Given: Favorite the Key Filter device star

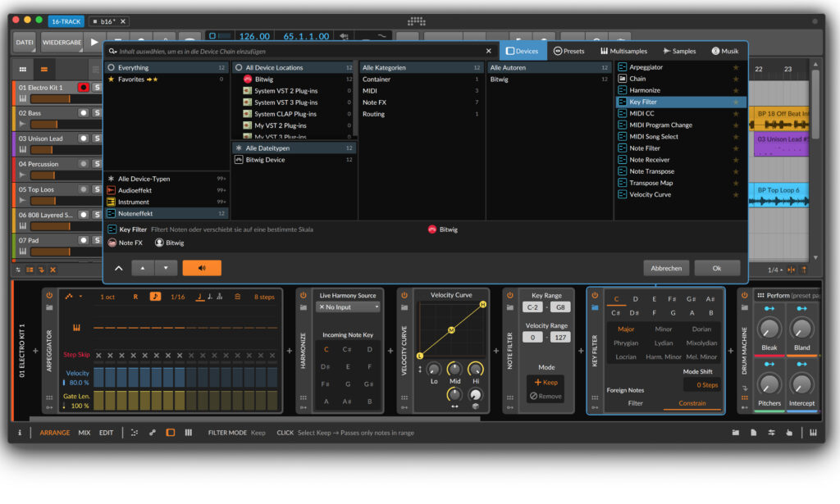Looking at the screenshot, I should pyautogui.click(x=736, y=102).
